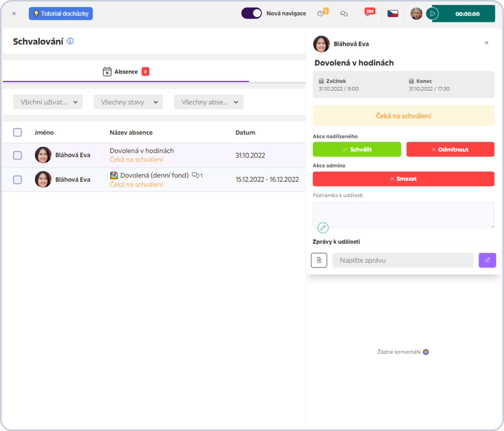Toggle the Nová navigace switch

point(251,13)
